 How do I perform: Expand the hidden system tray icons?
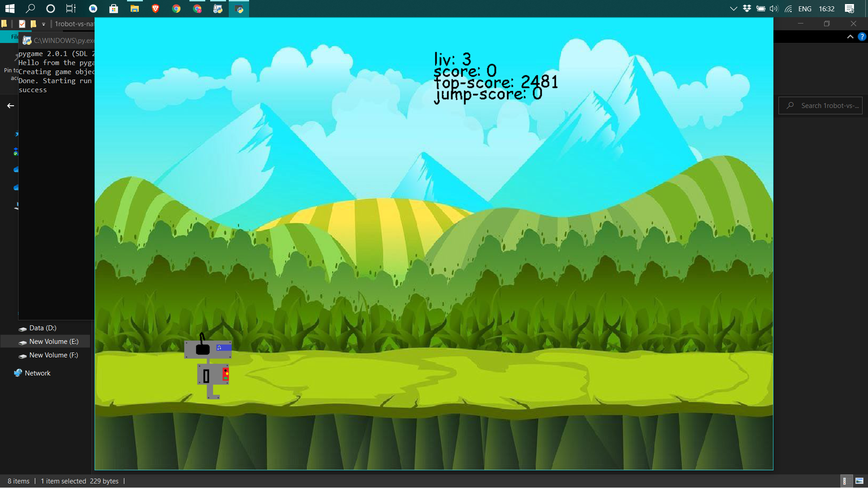tap(733, 9)
